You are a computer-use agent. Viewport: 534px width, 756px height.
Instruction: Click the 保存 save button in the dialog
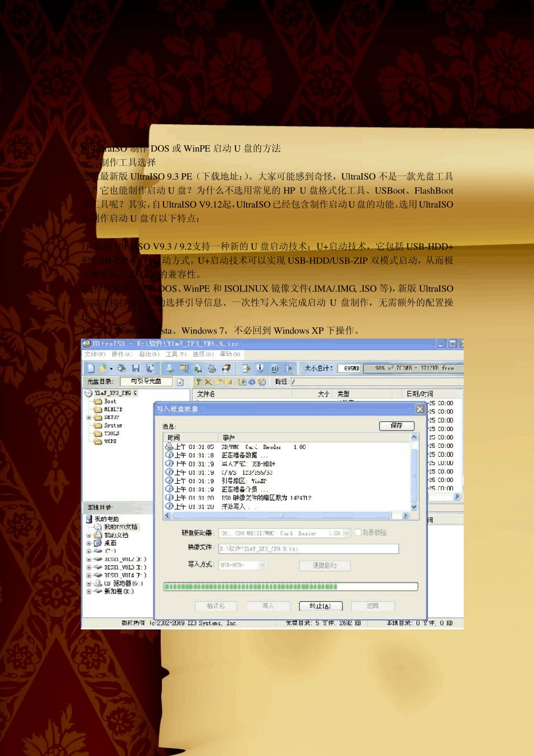(x=397, y=425)
